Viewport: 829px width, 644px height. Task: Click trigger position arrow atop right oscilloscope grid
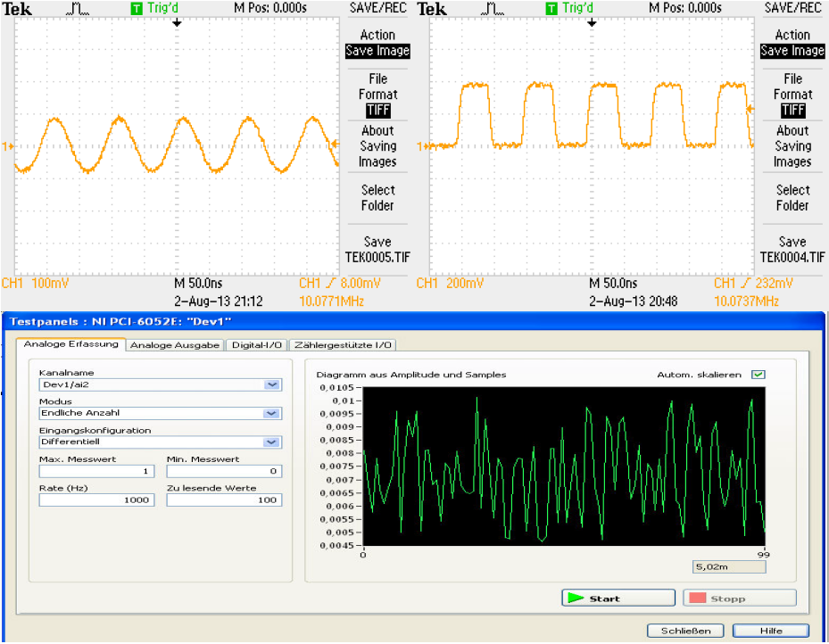click(x=591, y=22)
